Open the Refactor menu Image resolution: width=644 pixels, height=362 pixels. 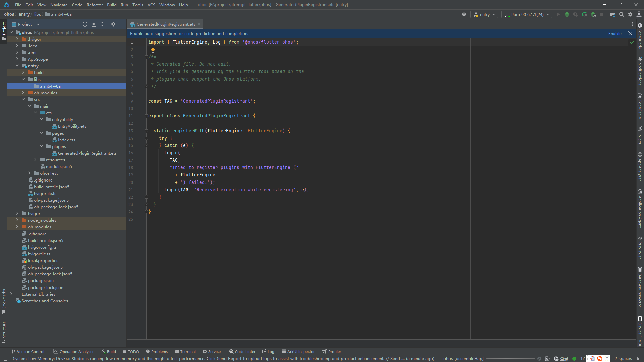click(x=95, y=5)
